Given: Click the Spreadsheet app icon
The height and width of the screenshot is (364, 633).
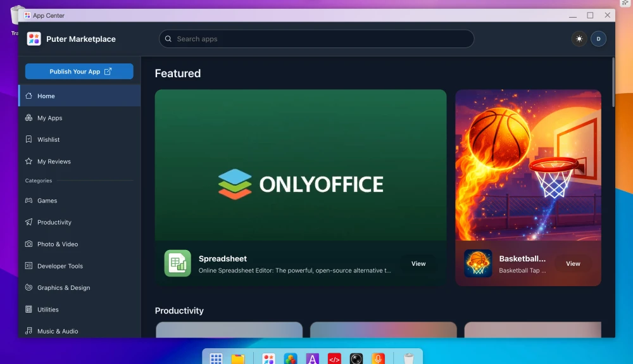Looking at the screenshot, I should [178, 263].
